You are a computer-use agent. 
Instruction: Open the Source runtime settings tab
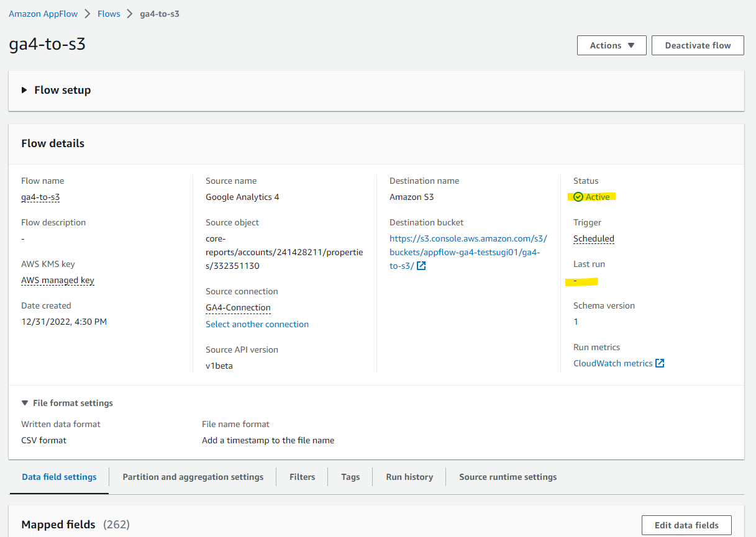508,477
